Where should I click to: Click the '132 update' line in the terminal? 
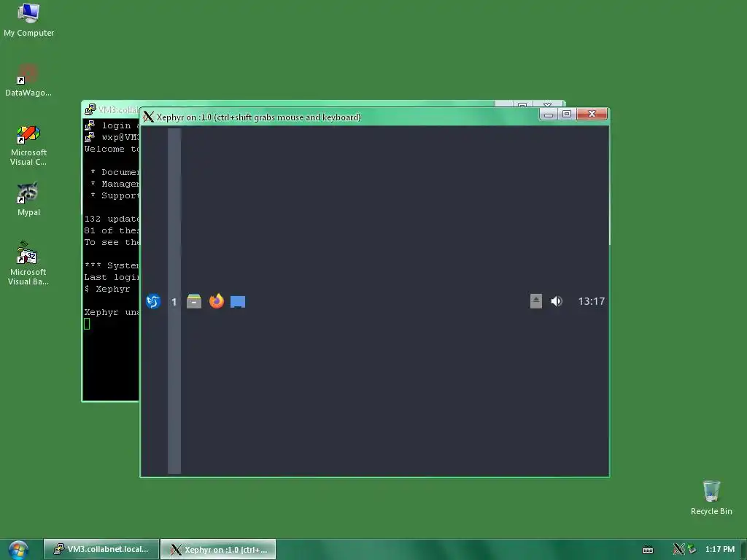pos(112,219)
